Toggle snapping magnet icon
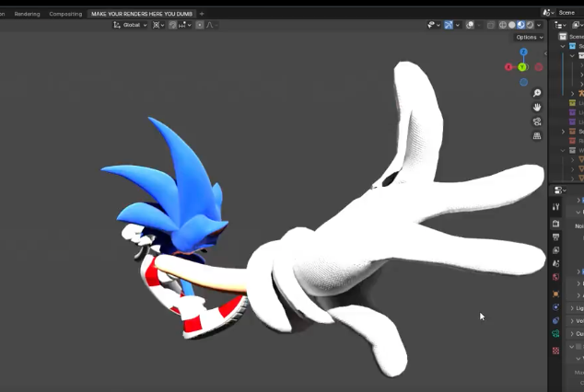Screen dimensions: 584x392 172,25
